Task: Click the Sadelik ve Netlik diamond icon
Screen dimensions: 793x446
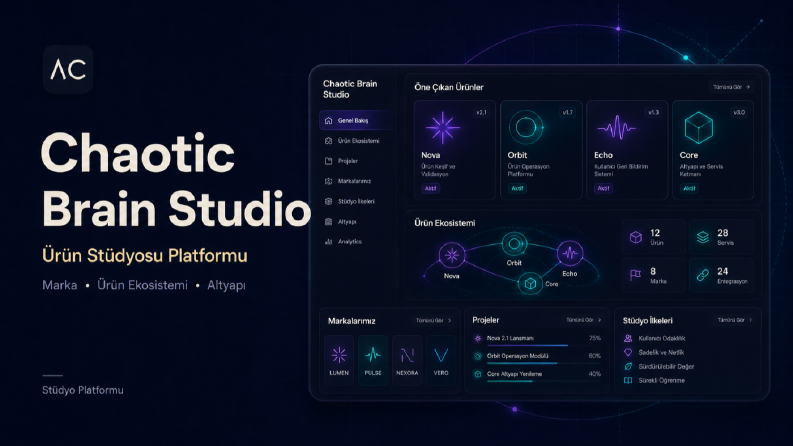Action: coord(628,352)
